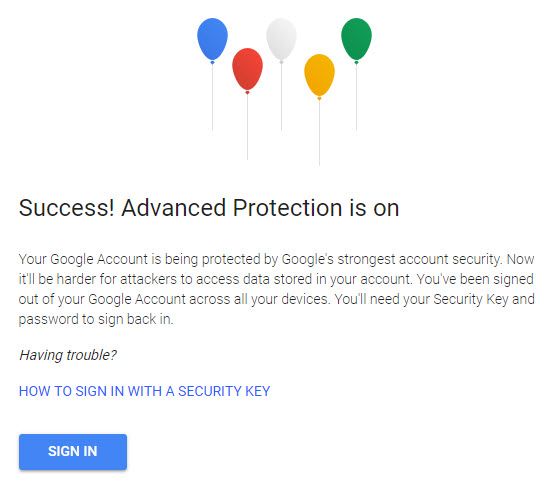
Task: Click the word "Success!" in the heading
Action: tap(66, 208)
